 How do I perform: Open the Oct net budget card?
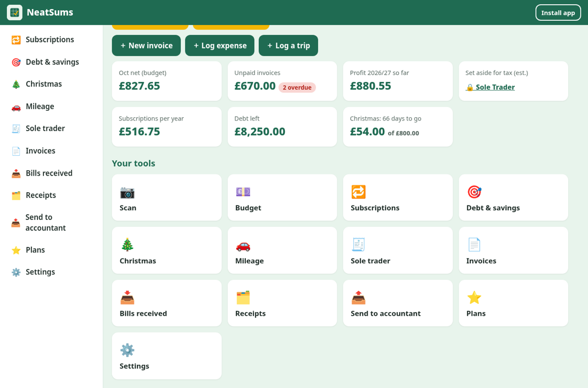coord(167,81)
